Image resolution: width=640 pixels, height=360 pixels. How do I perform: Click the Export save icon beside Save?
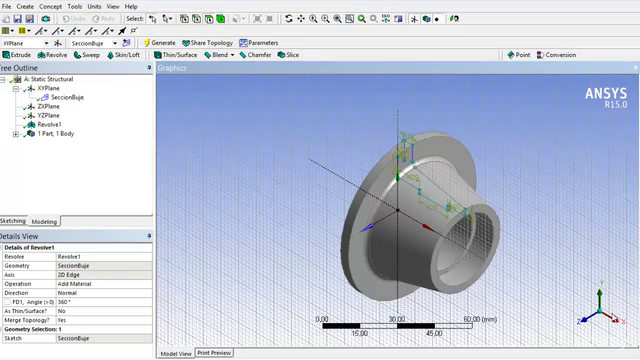click(29, 19)
